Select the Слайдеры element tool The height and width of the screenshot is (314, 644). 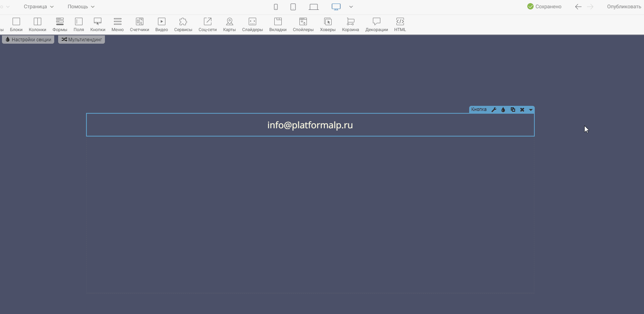[x=252, y=24]
